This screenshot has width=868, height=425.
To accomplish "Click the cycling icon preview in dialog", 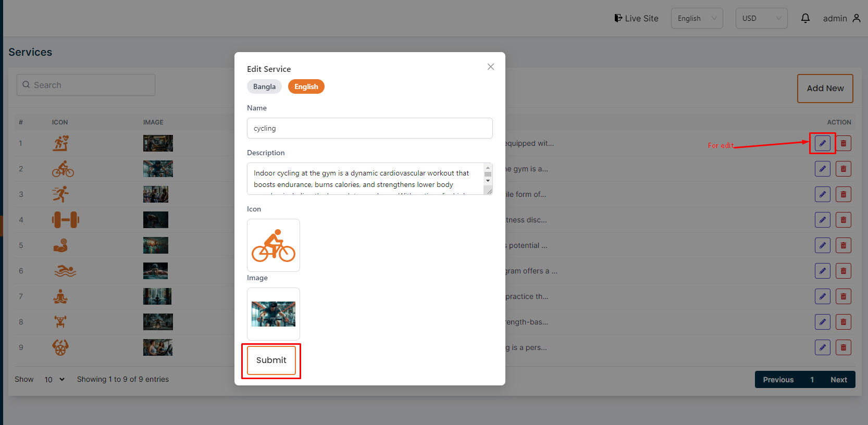I will [274, 245].
